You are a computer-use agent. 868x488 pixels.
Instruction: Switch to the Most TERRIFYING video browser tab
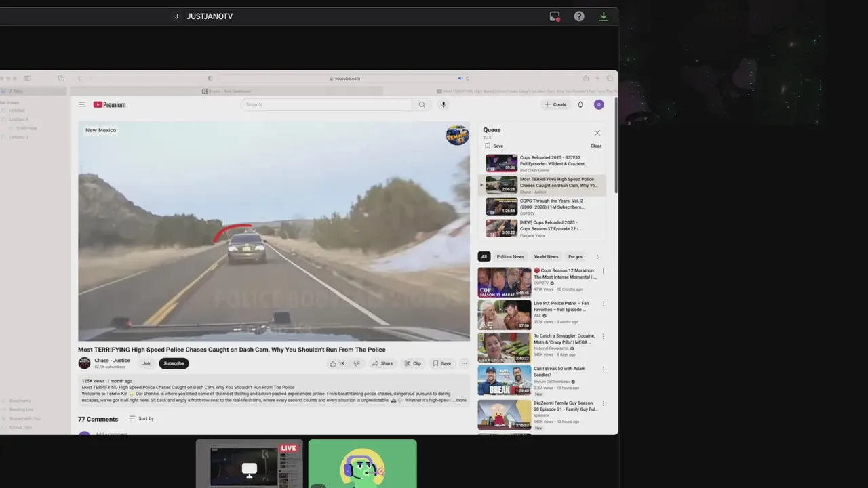pyautogui.click(x=526, y=91)
